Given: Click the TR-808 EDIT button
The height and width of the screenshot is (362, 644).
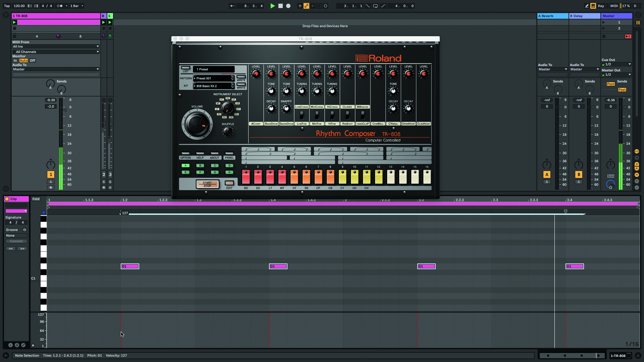Looking at the screenshot, I should pyautogui.click(x=229, y=183).
